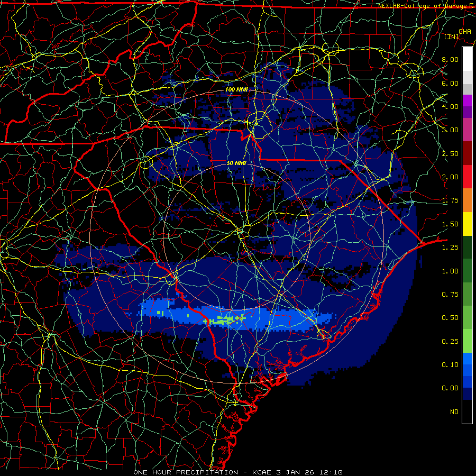476x476 pixels.
Task: Click the 6.00 legend value
Action: click(450, 83)
